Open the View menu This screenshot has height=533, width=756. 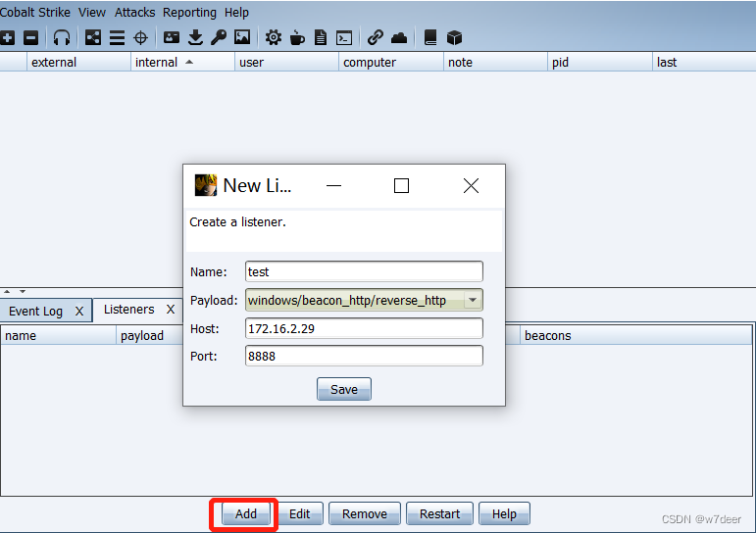[92, 12]
